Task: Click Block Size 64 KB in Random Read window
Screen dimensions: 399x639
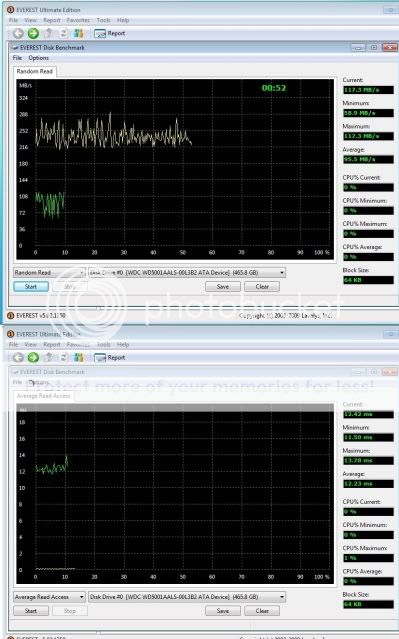Action: [x=368, y=280]
